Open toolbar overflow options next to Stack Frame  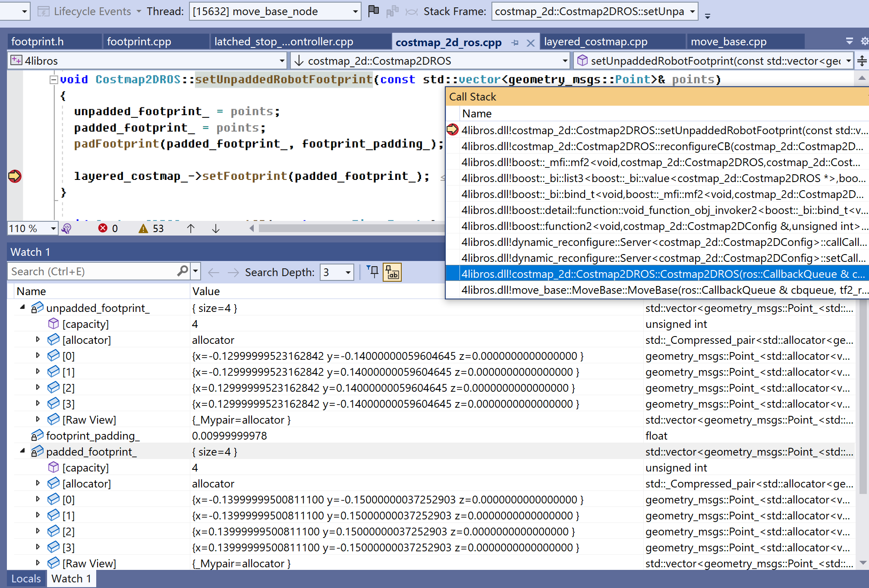tap(708, 16)
